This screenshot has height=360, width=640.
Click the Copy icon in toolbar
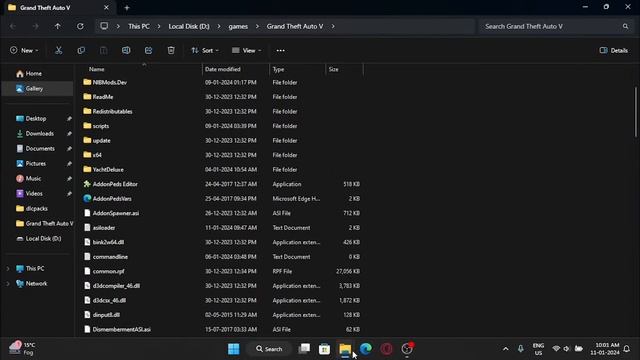tap(81, 50)
